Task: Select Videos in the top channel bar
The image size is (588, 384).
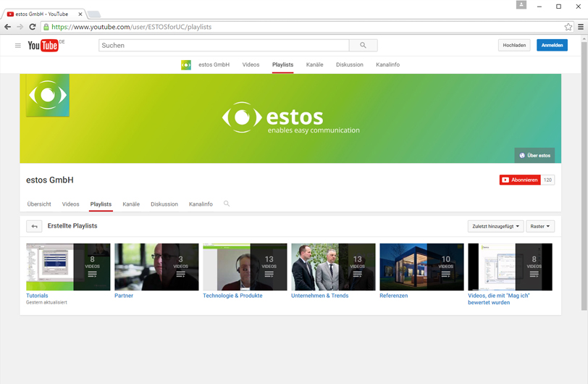Action: 251,64
